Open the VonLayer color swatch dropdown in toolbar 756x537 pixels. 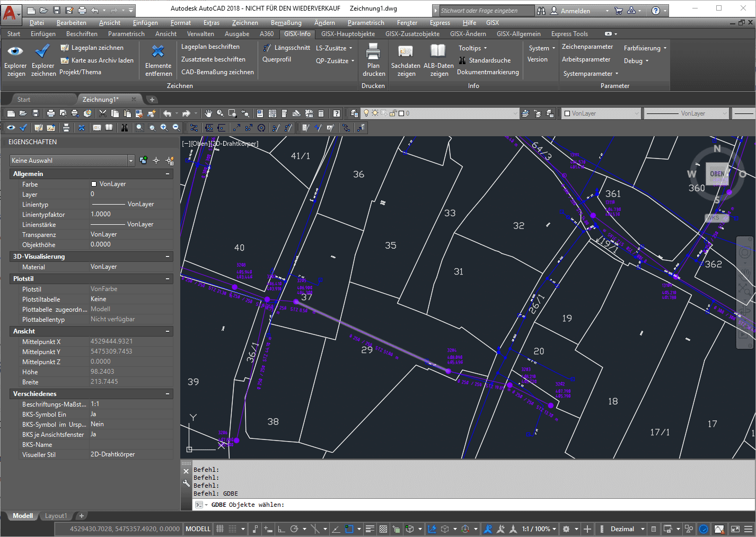(602, 113)
